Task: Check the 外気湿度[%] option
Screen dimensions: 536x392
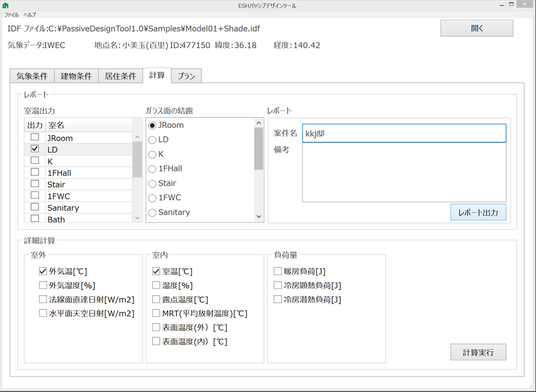Action: (x=43, y=285)
